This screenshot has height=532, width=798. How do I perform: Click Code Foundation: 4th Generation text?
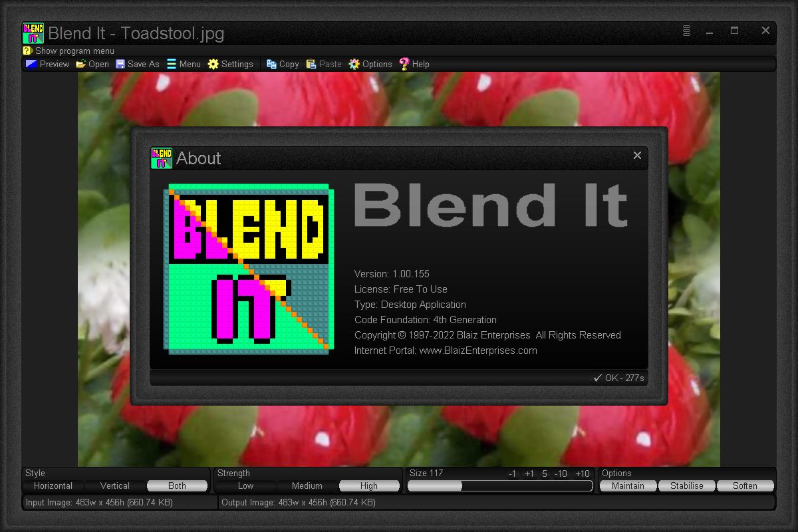click(426, 320)
